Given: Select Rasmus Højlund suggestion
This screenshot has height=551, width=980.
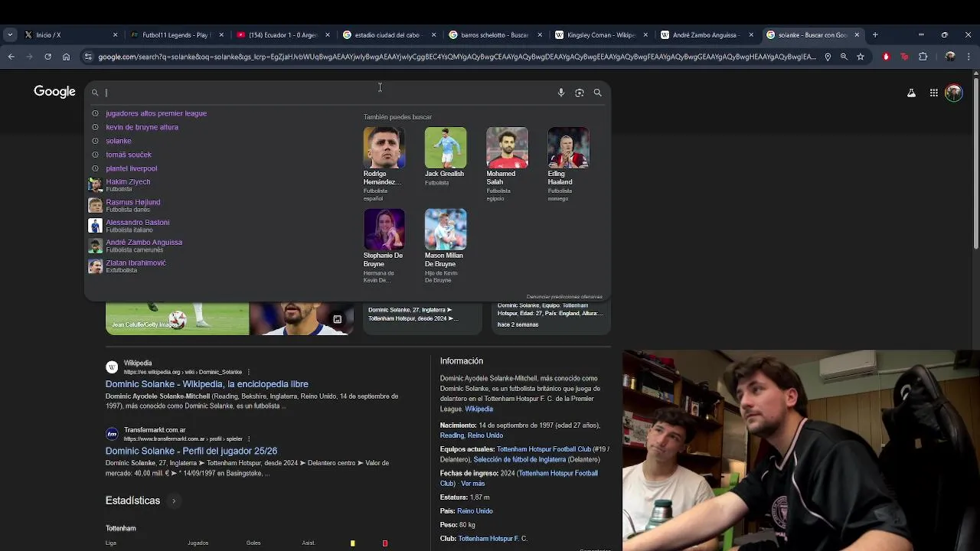Looking at the screenshot, I should [133, 205].
